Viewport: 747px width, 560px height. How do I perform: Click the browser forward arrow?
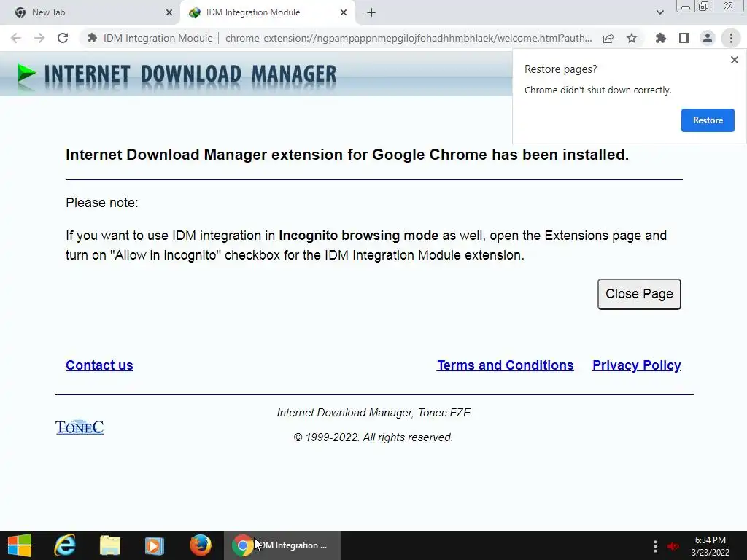[39, 38]
